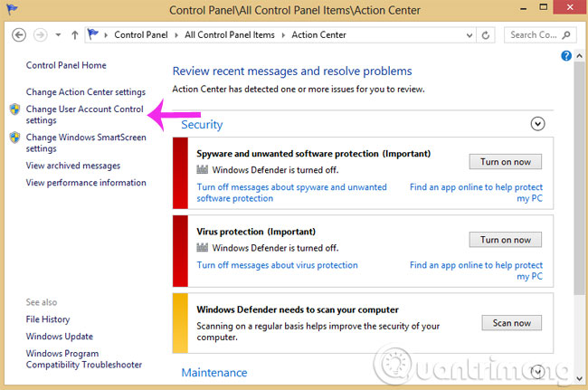Open Control Panel Home
Viewport: 588px width, 390px height.
(66, 65)
